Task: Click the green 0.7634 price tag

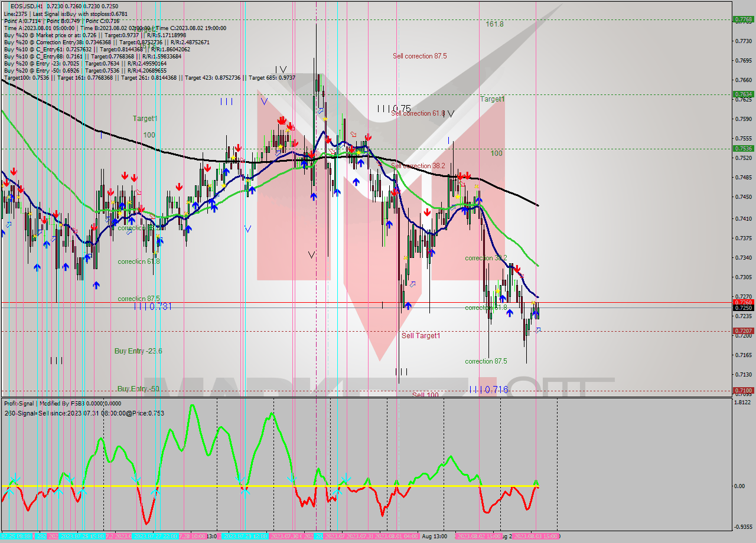Action: 742,94
